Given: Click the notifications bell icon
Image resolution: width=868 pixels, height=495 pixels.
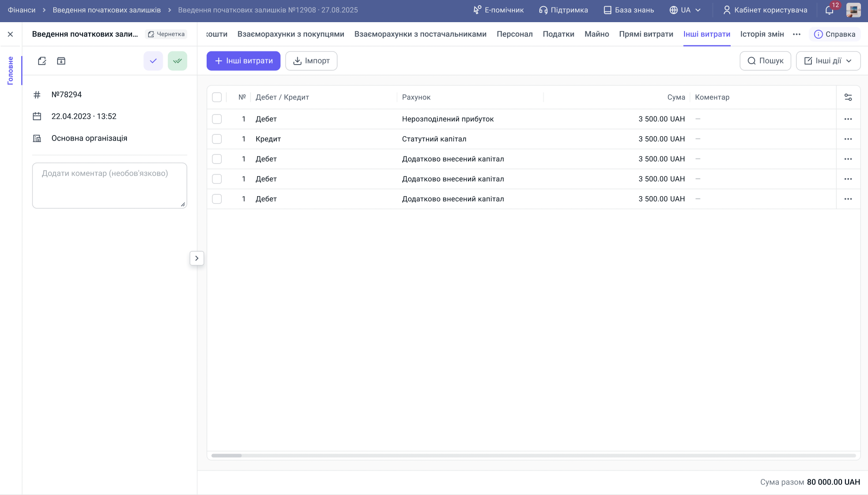Looking at the screenshot, I should (x=829, y=10).
